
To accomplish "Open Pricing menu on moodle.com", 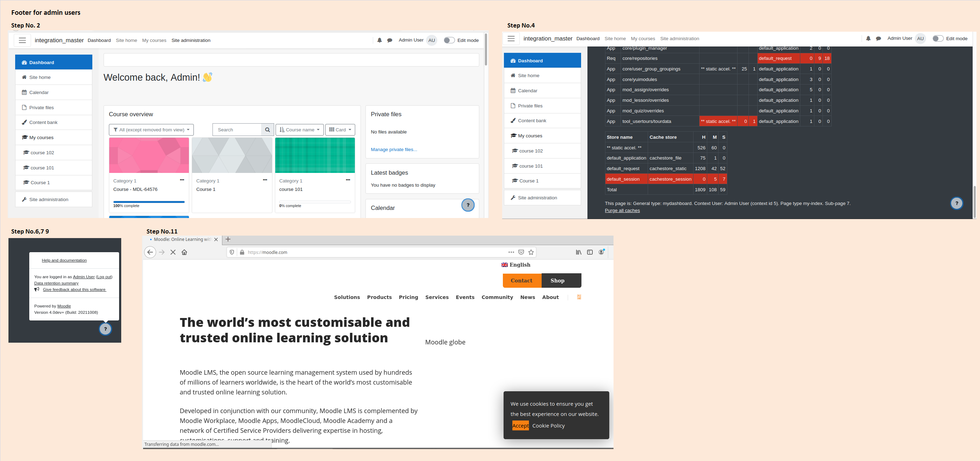I will pos(408,297).
